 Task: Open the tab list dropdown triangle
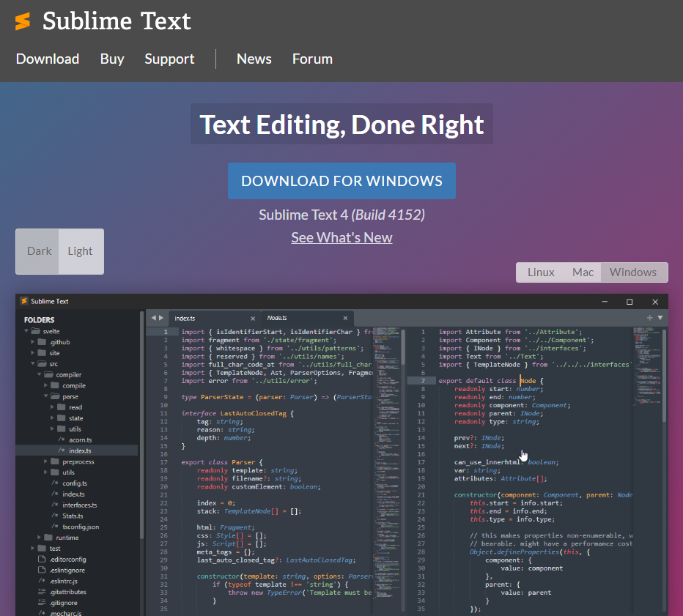660,318
